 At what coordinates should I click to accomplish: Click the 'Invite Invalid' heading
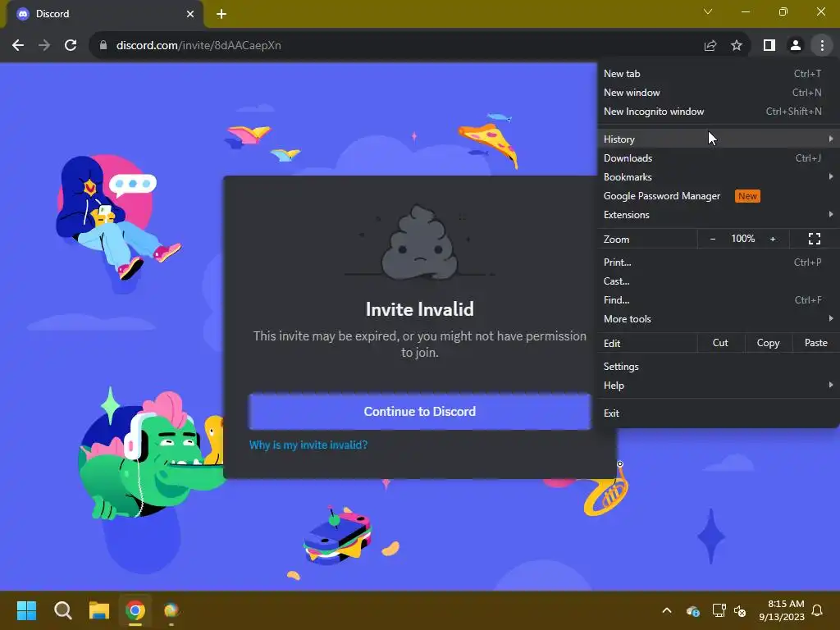coord(420,309)
